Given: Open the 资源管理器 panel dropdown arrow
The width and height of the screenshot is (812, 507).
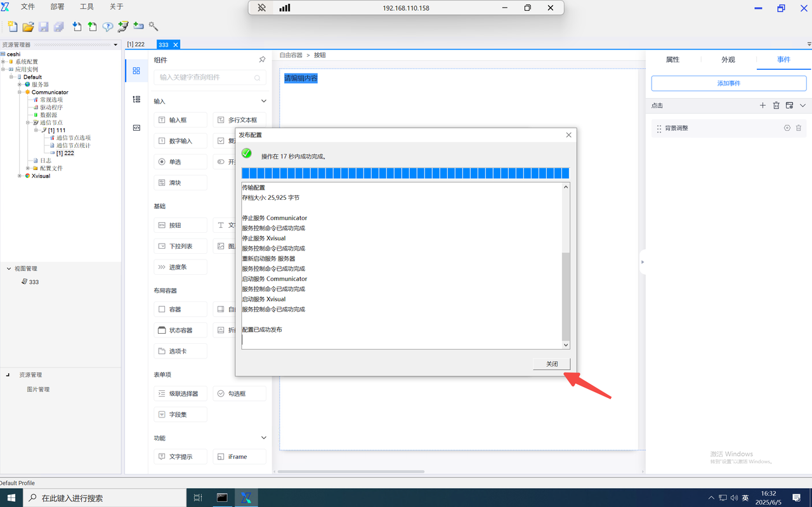Looking at the screenshot, I should 115,45.
